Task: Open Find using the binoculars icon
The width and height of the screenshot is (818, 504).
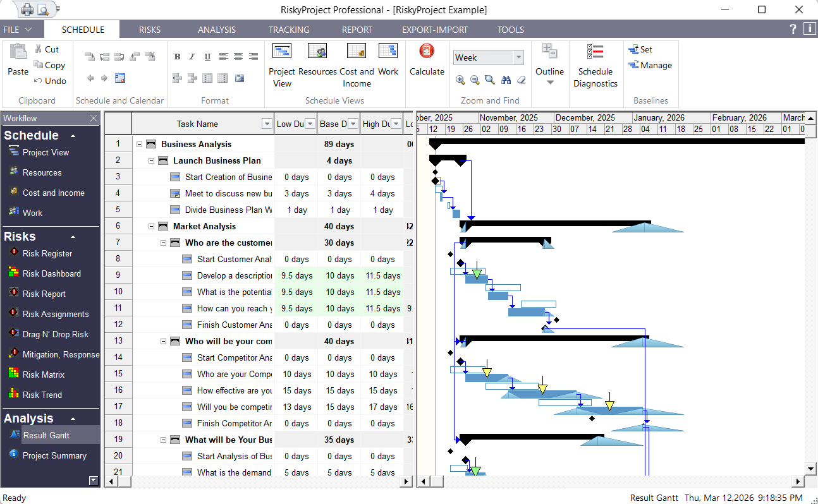Action: pyautogui.click(x=506, y=81)
